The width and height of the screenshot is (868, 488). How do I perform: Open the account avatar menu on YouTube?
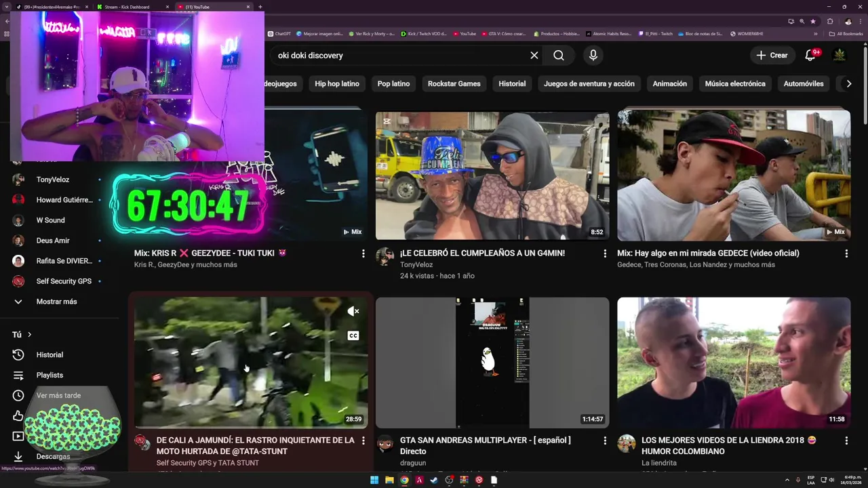840,56
